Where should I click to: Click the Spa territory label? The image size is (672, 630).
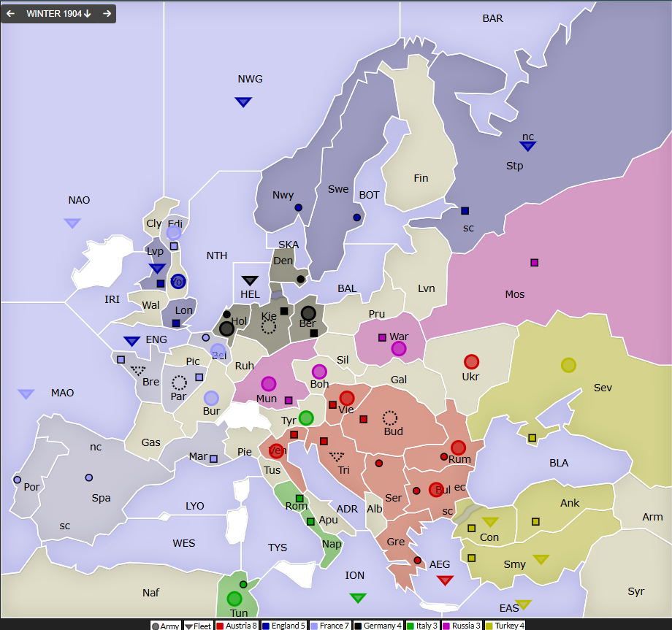[x=101, y=498]
